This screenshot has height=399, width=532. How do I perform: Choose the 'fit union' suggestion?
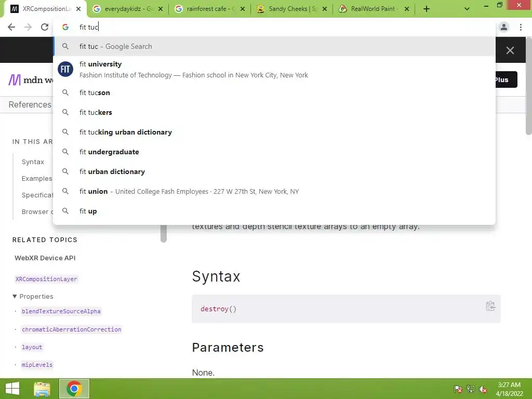click(x=274, y=191)
